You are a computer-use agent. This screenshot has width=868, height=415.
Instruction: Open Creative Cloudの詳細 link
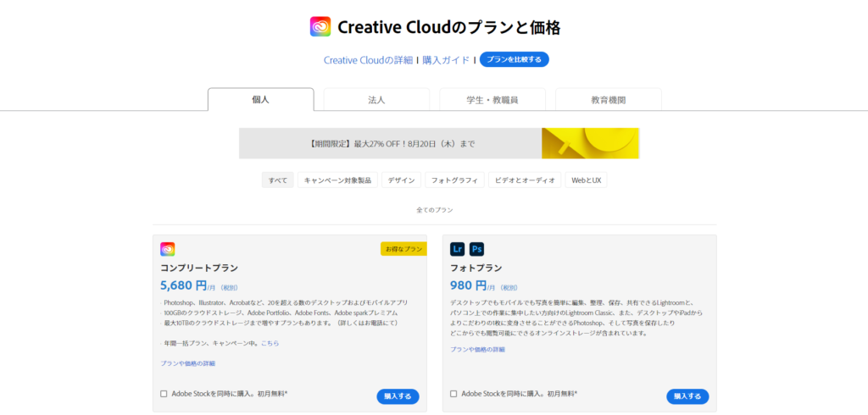click(368, 60)
